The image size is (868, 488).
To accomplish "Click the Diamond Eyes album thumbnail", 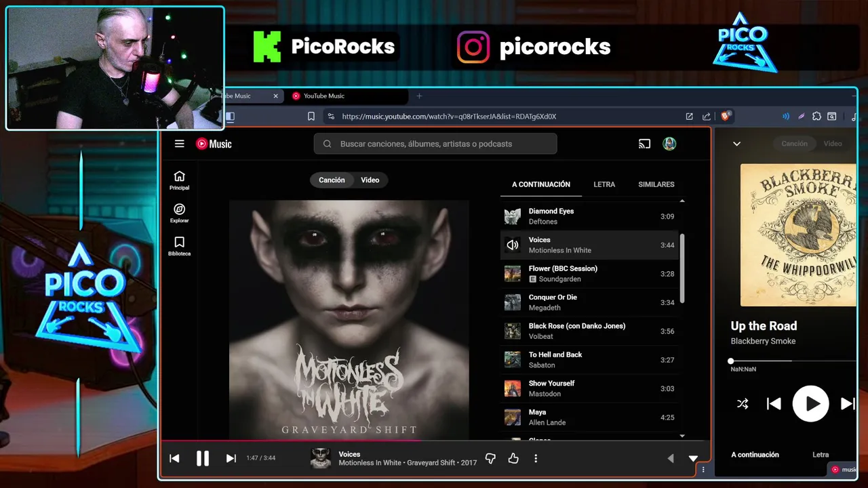I will tap(513, 216).
